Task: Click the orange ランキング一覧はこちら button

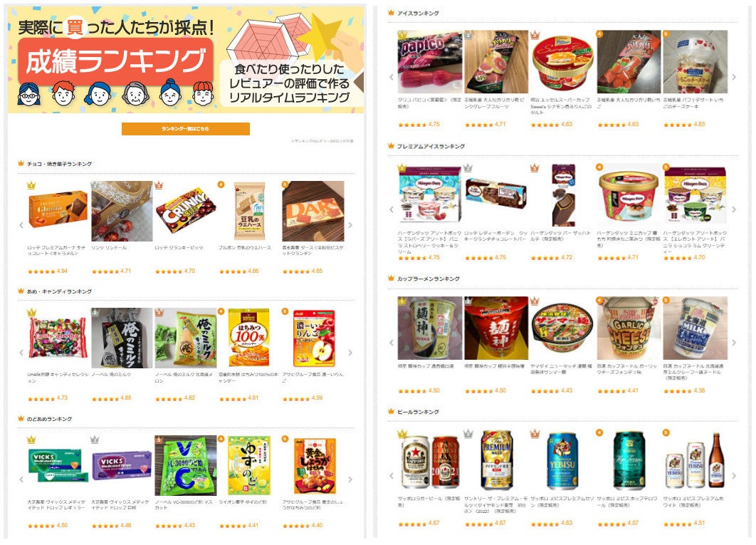Action: 186,129
